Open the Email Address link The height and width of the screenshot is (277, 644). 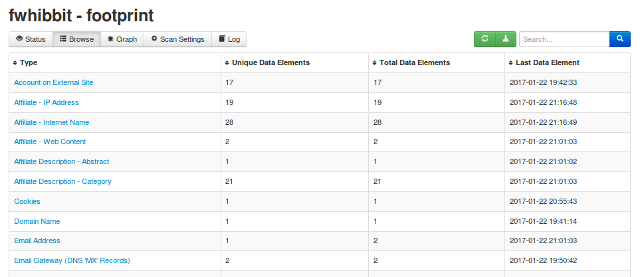[x=37, y=240]
